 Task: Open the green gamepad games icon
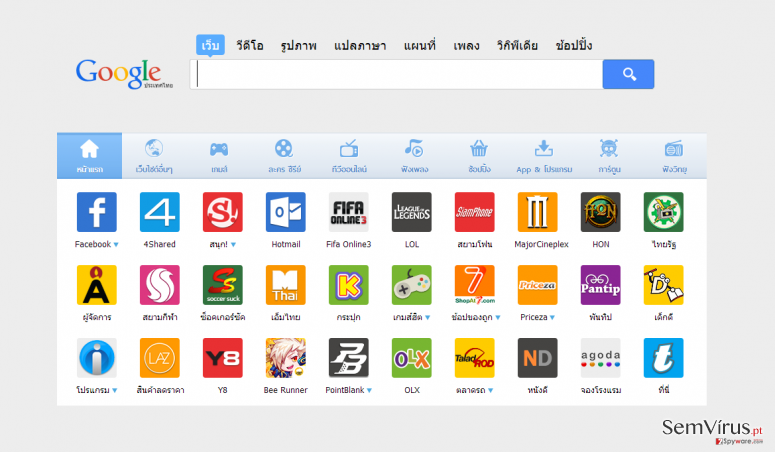(x=412, y=285)
